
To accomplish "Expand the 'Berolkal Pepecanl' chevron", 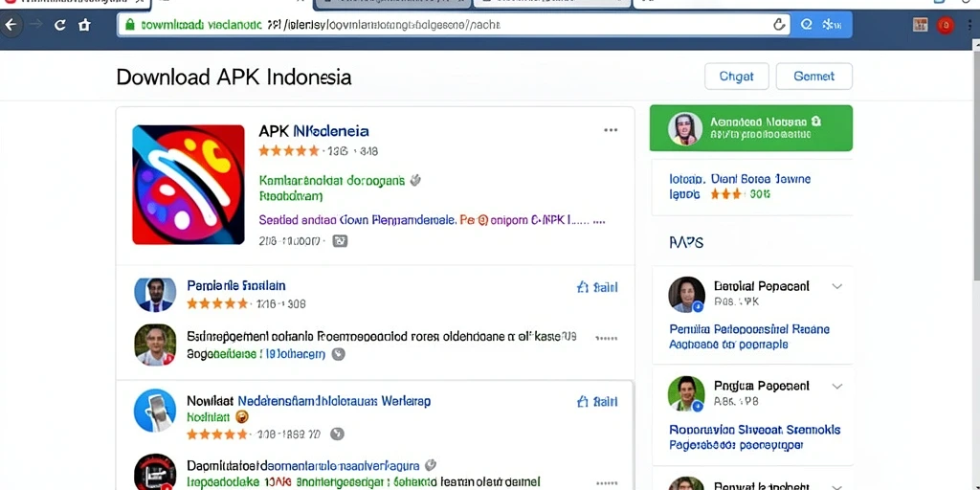I will point(836,286).
